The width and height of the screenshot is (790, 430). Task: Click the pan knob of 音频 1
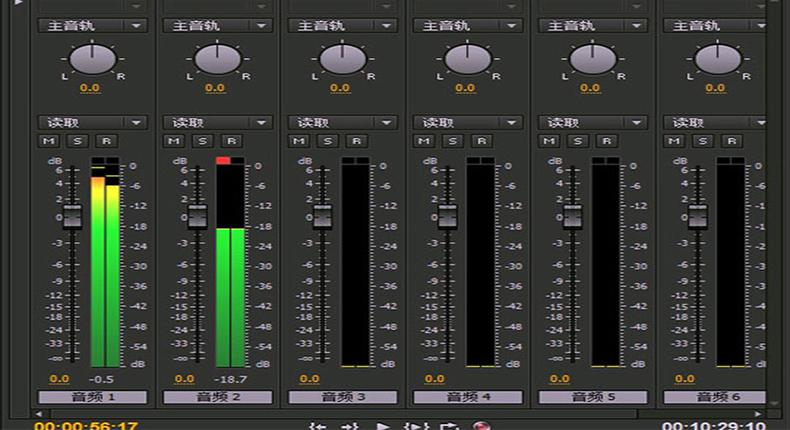pos(92,59)
